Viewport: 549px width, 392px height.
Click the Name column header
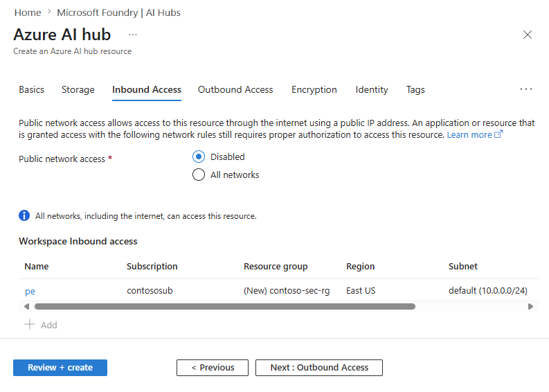[37, 266]
